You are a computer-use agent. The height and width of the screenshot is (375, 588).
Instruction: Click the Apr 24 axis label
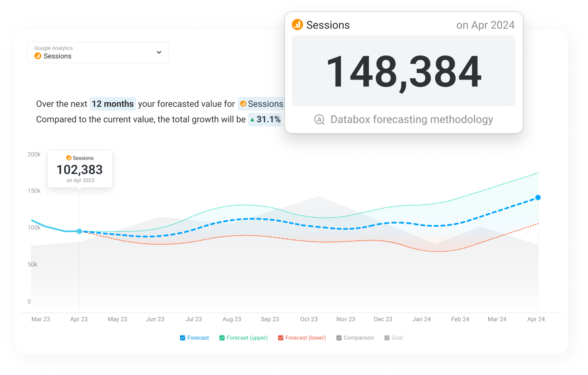tap(536, 319)
